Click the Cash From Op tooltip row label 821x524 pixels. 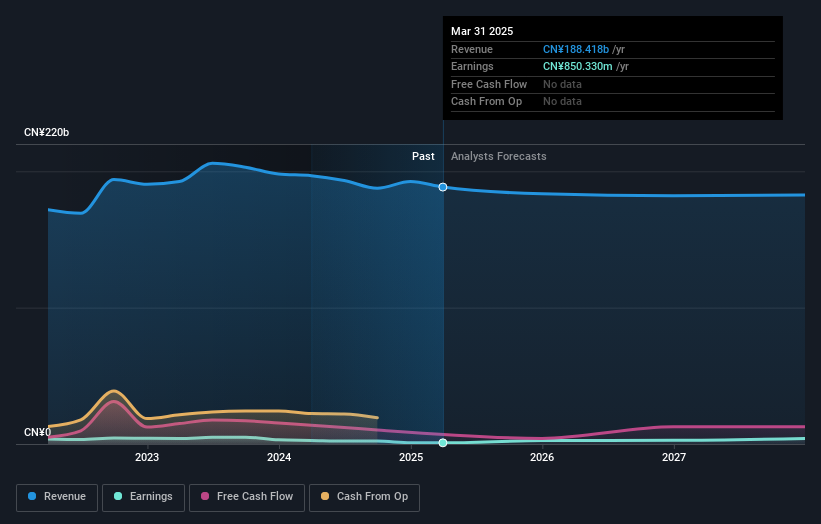486,102
